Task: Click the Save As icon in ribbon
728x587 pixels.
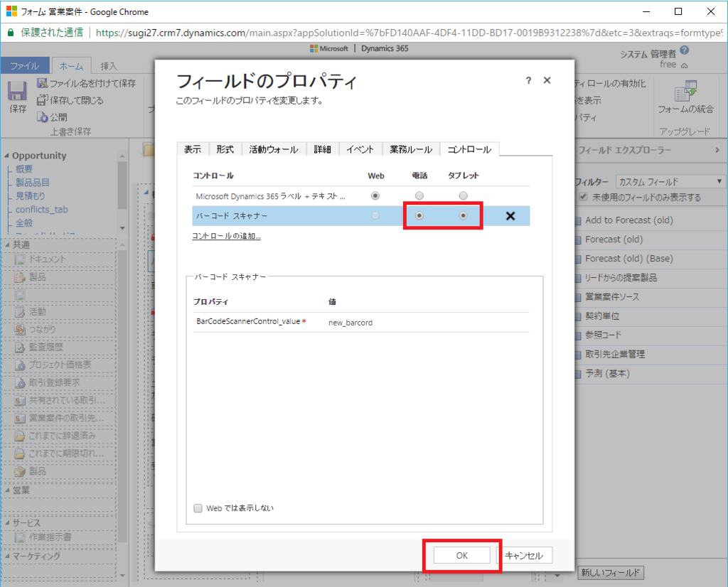Action: (x=42, y=83)
